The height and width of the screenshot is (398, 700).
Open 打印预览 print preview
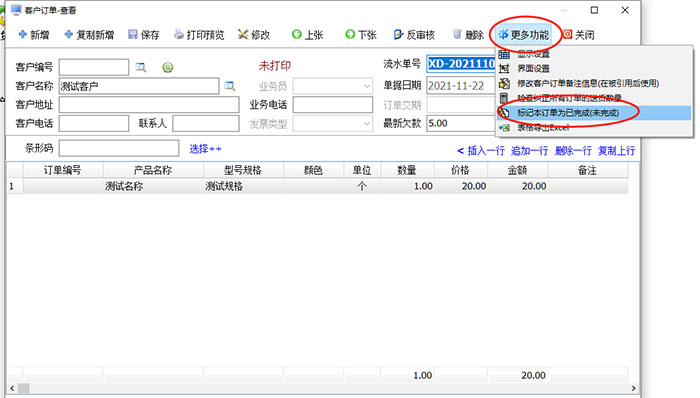(199, 35)
